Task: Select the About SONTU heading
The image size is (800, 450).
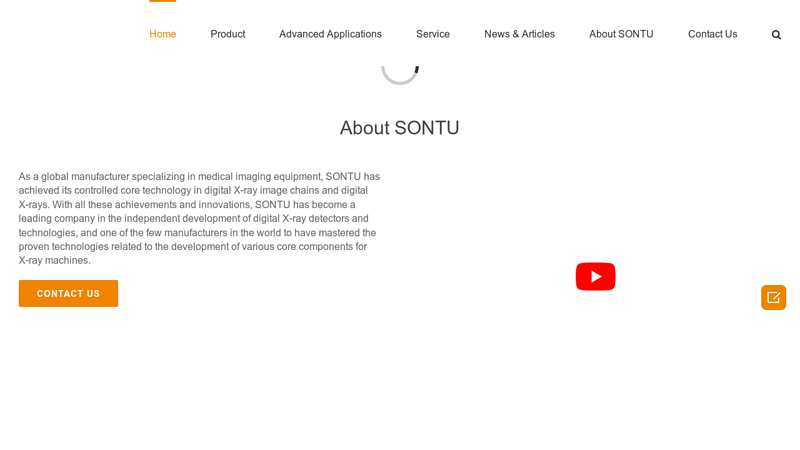Action: (399, 128)
